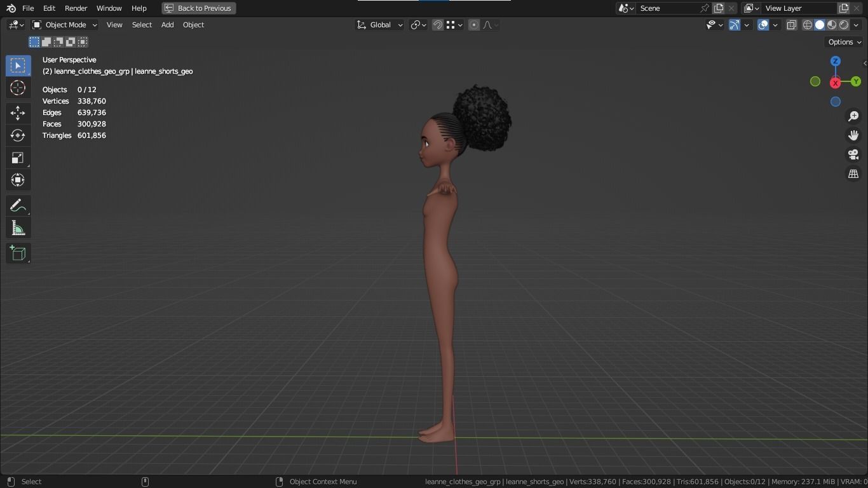The image size is (868, 488).
Task: Set selection mode to New (first icon)
Action: [x=34, y=42]
